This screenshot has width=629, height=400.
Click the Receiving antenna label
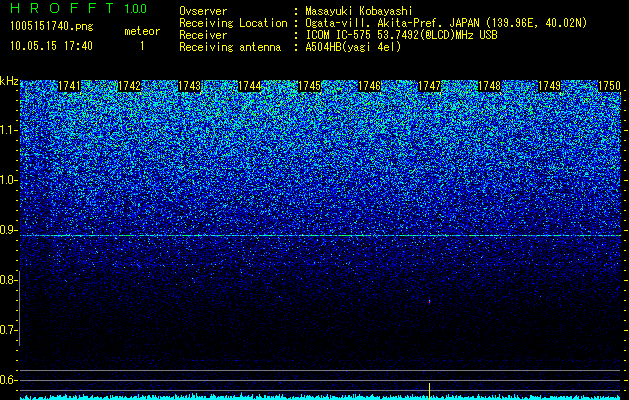pyautogui.click(x=230, y=47)
